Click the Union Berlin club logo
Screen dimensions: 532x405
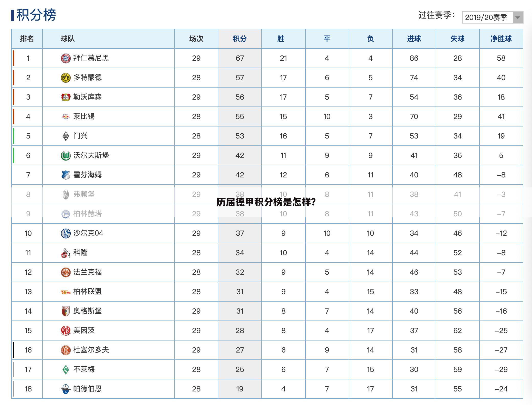point(66,292)
